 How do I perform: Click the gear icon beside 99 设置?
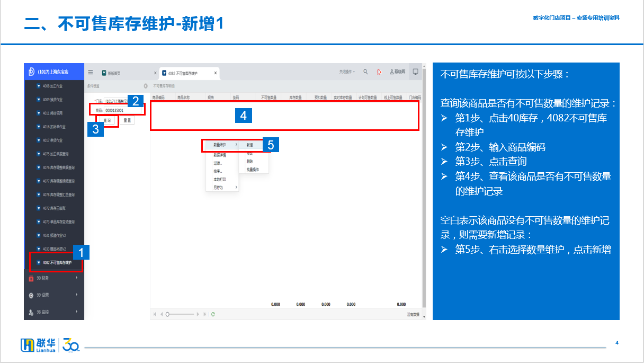coord(31,295)
